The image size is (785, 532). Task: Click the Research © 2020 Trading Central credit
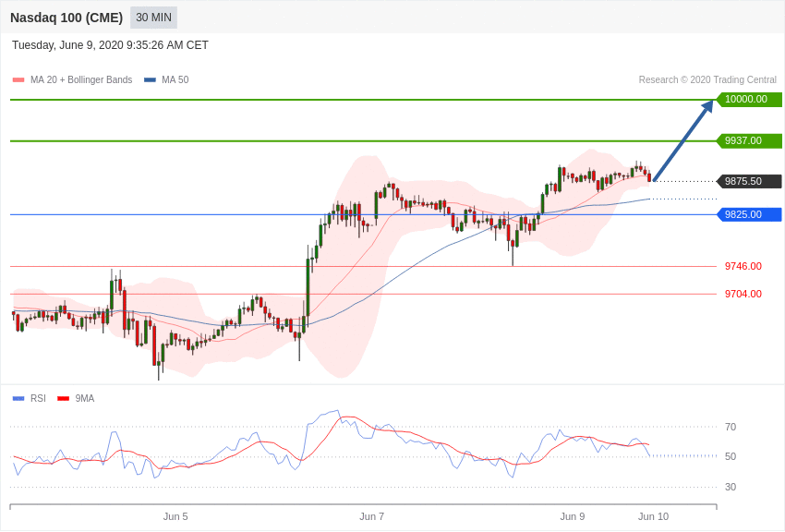coord(707,80)
